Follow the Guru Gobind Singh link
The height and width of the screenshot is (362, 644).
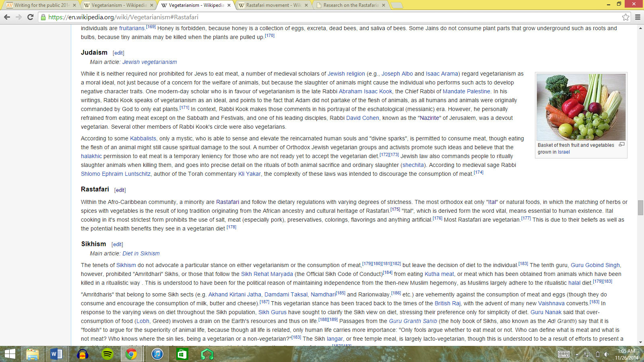(x=595, y=265)
